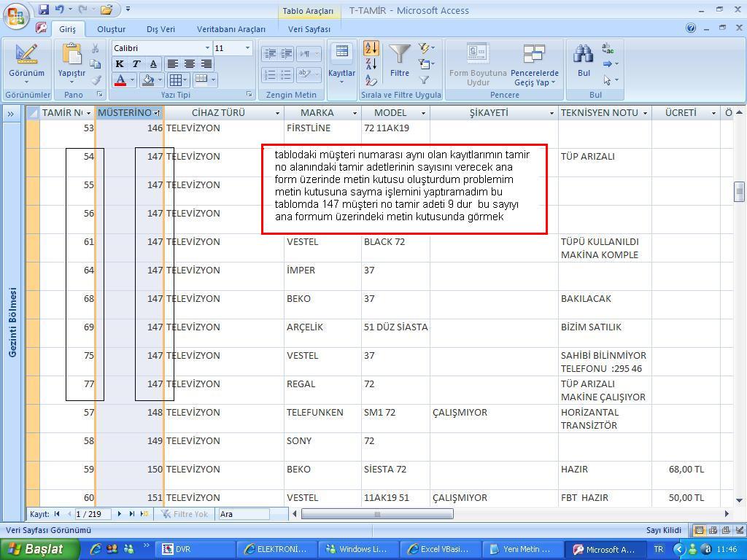
Task: Toggle Underline formatting
Action: click(x=152, y=64)
